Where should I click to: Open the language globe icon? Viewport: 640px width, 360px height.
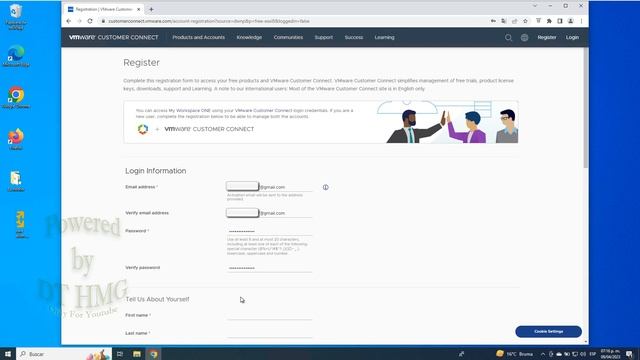(x=524, y=38)
